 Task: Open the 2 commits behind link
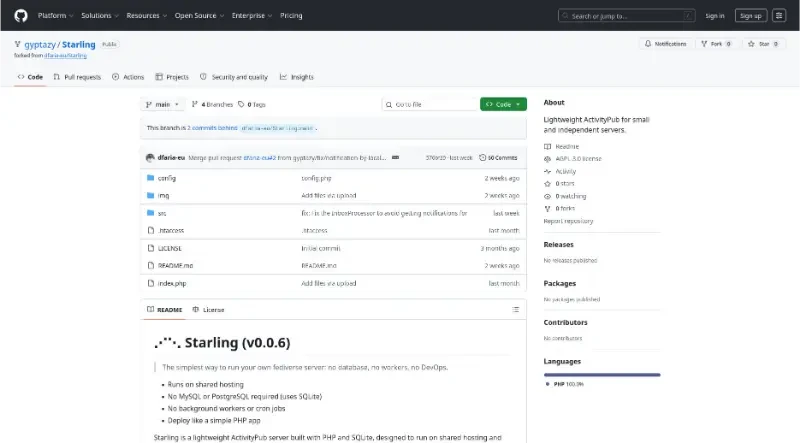tap(214, 128)
